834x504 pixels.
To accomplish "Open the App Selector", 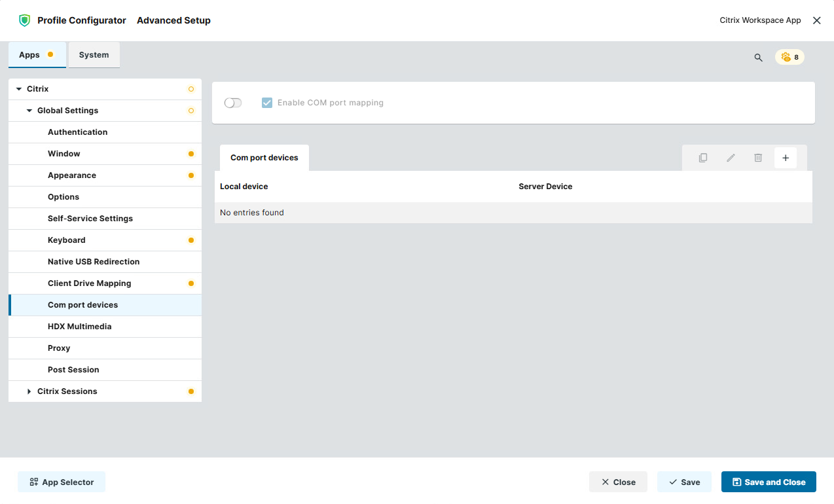I will [62, 482].
